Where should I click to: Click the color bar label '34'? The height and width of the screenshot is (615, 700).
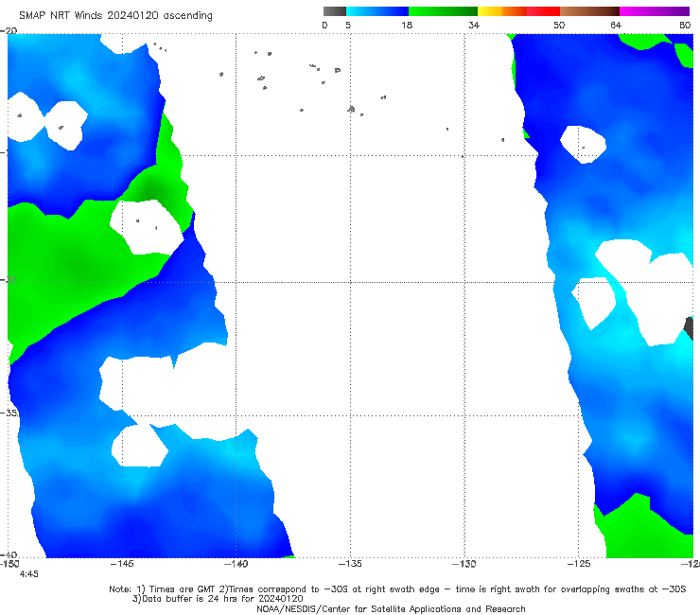click(x=474, y=26)
